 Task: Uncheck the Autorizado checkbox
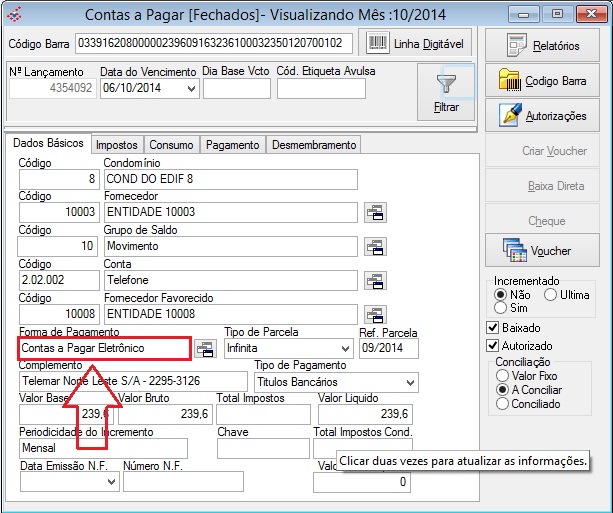point(492,345)
